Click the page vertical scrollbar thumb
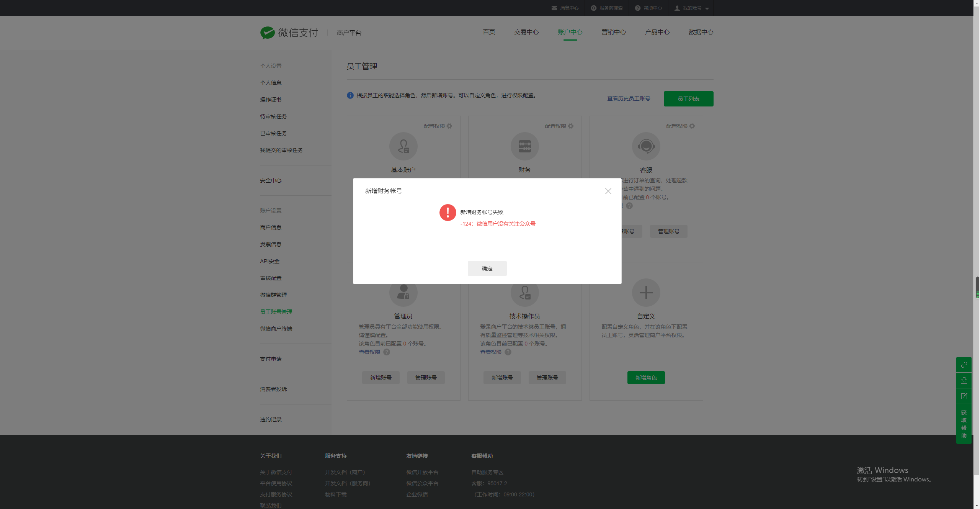The height and width of the screenshot is (509, 980). pos(977,287)
